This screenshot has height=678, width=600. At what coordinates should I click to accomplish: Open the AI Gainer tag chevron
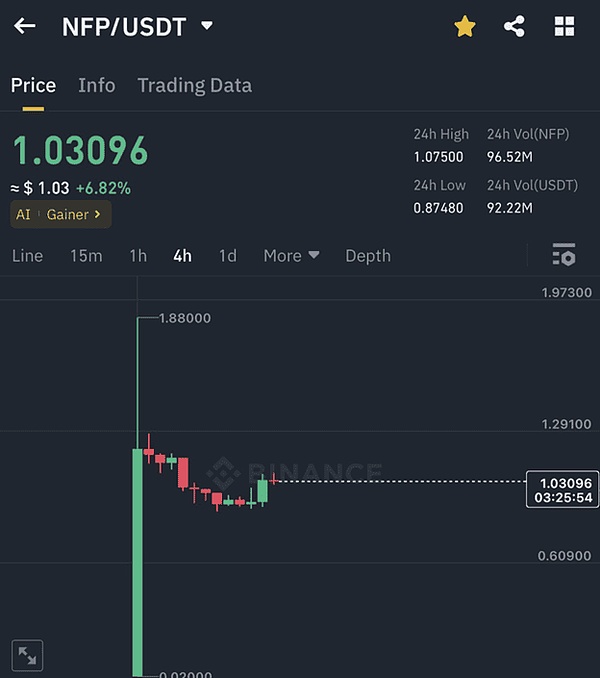97,215
